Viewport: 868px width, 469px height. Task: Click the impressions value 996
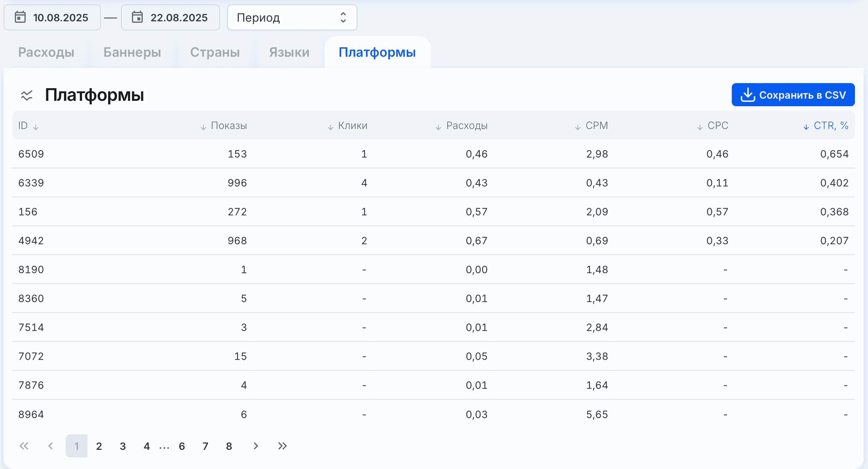pos(237,183)
